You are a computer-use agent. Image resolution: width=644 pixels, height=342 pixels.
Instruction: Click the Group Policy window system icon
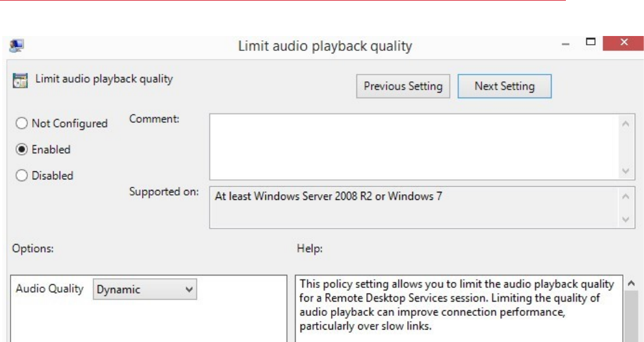click(16, 46)
